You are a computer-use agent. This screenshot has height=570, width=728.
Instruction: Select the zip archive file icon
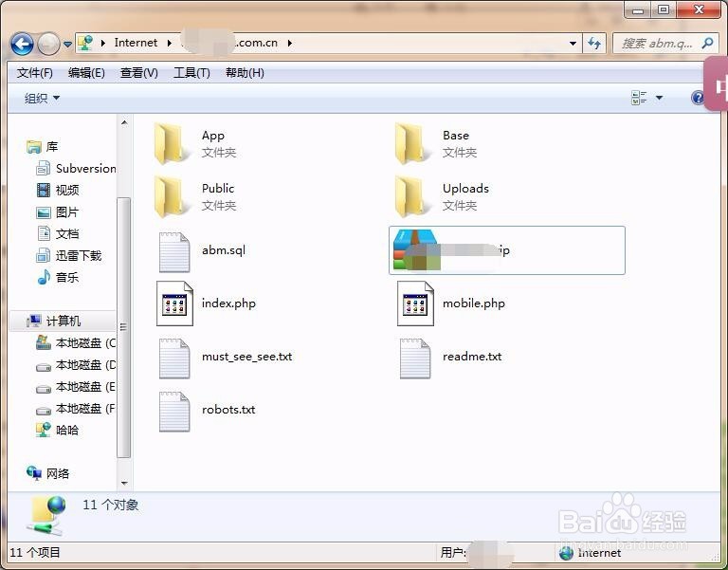pos(415,250)
